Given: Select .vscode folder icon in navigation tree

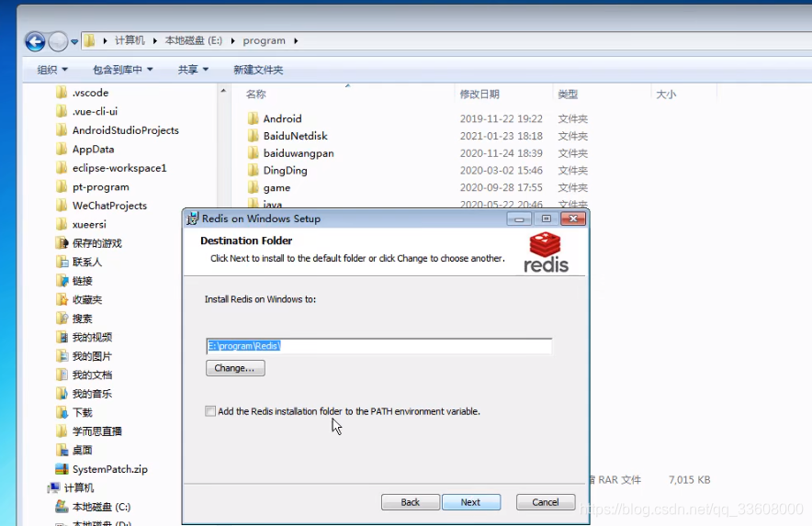Looking at the screenshot, I should coord(62,93).
